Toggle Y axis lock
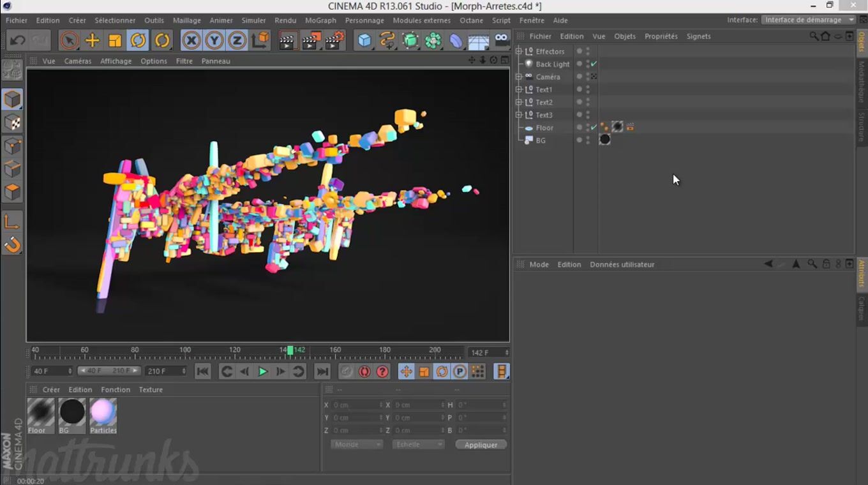The width and height of the screenshot is (868, 485). click(214, 41)
